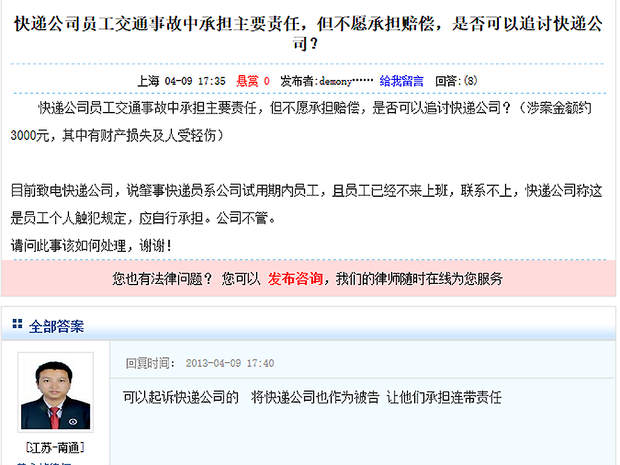Screen dimensions: 620x465
Task: Click the red 悬赏 0 reward label
Action: coord(253,81)
